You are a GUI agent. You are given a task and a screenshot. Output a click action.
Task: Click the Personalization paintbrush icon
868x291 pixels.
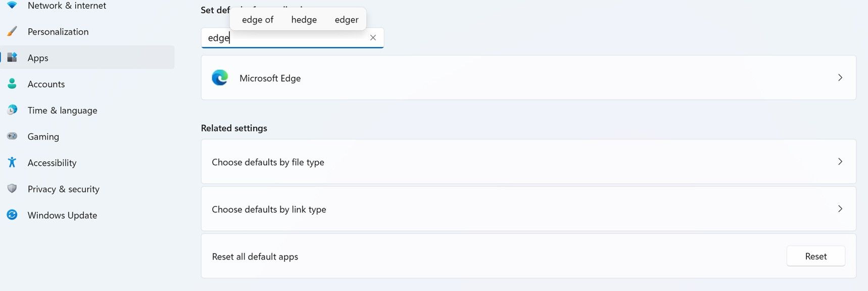(x=12, y=31)
